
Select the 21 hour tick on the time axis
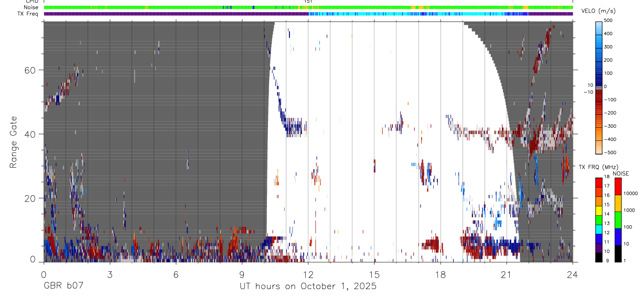(x=506, y=274)
